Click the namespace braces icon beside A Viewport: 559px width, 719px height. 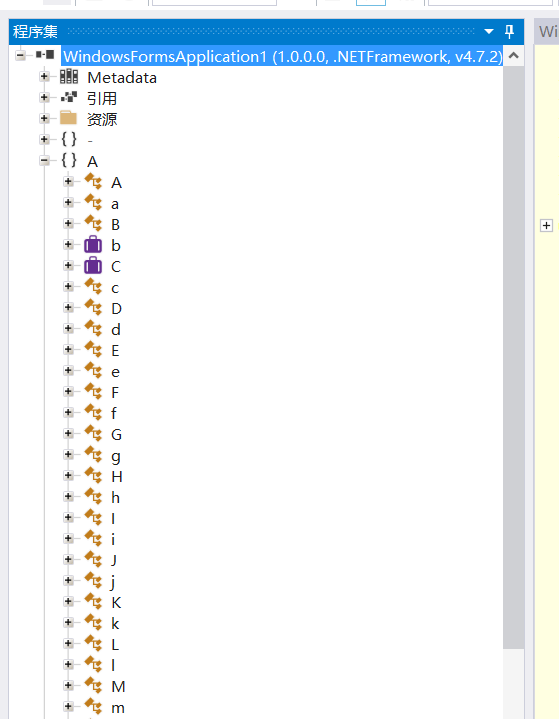click(x=69, y=160)
